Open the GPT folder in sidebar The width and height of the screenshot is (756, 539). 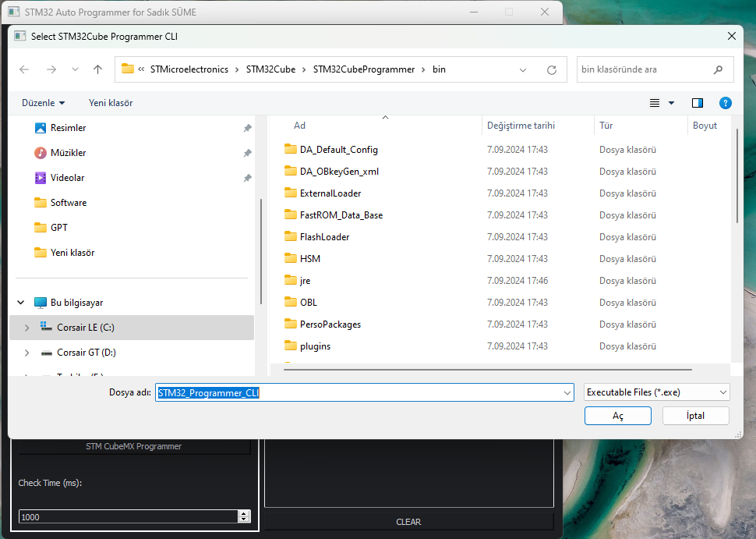coord(58,228)
